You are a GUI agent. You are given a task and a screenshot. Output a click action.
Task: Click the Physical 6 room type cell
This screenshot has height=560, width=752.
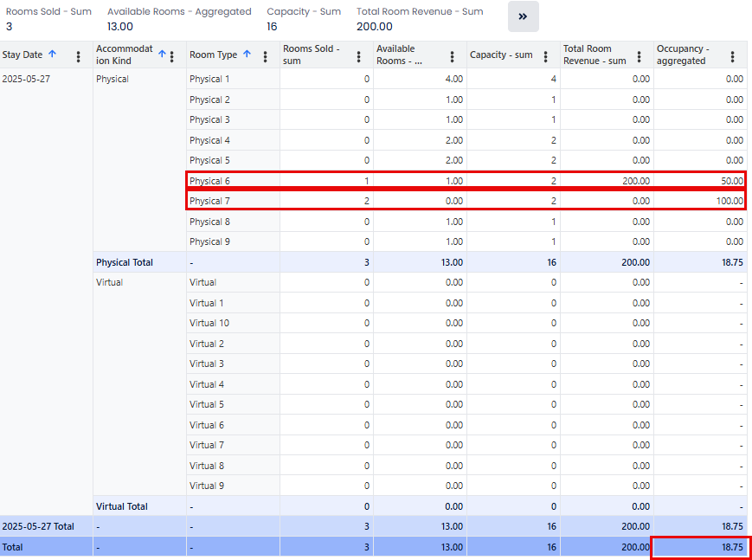pyautogui.click(x=210, y=181)
